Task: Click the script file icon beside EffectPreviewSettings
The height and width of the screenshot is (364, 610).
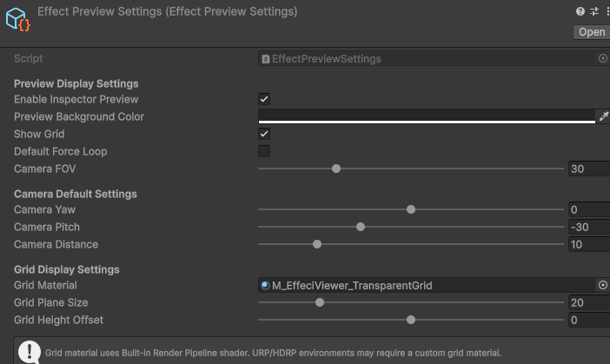Action: (266, 59)
